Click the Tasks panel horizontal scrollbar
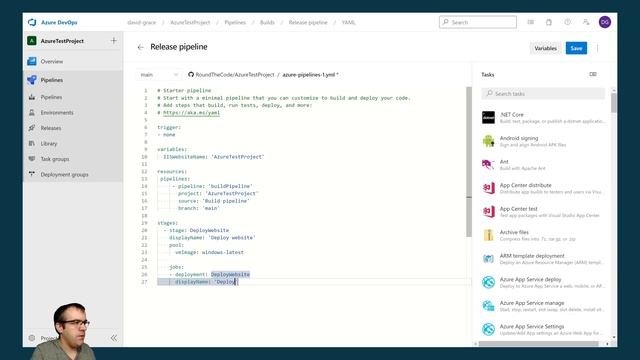This screenshot has width=640, height=360. coord(539,344)
